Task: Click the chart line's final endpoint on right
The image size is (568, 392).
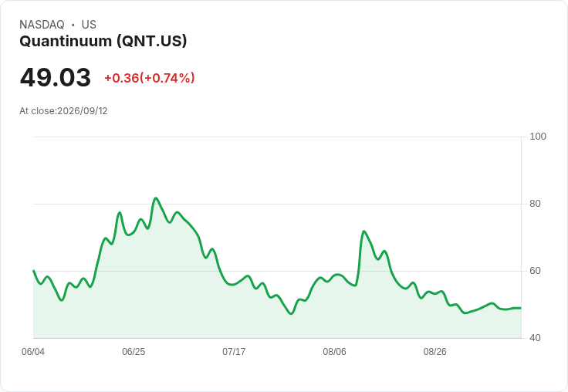Action: click(x=521, y=308)
